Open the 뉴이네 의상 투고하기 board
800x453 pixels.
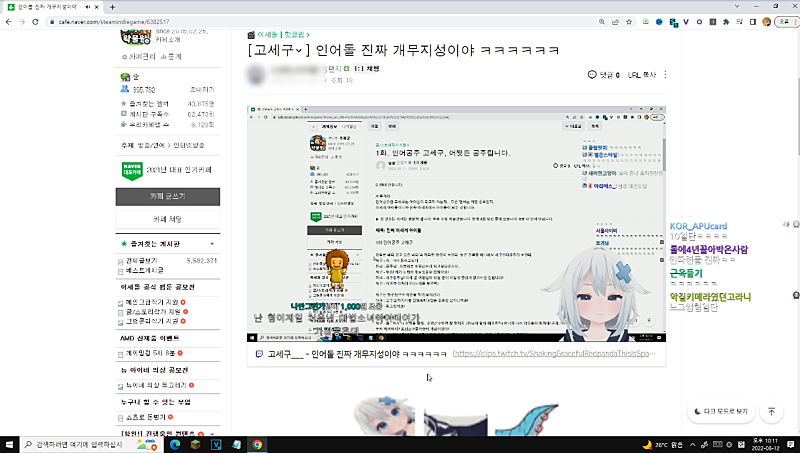pos(156,385)
